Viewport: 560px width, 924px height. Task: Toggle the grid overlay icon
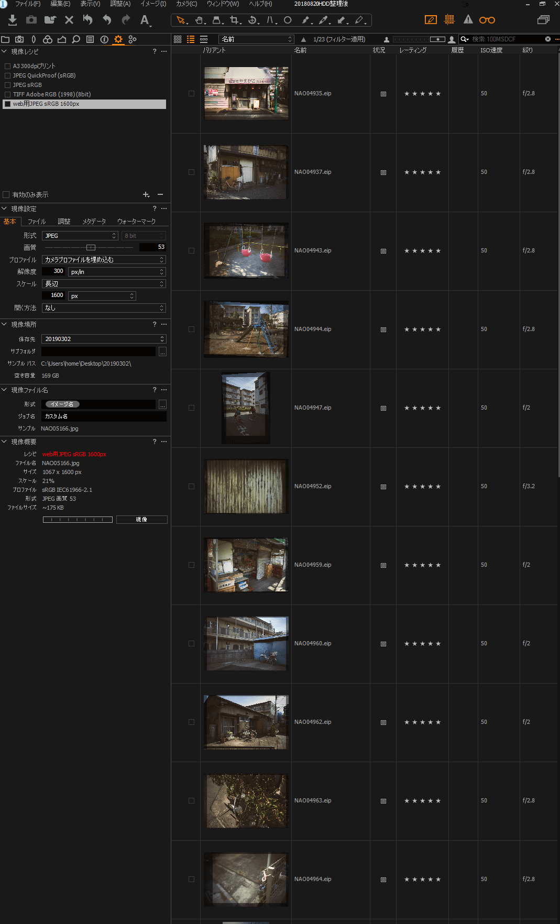pos(449,20)
